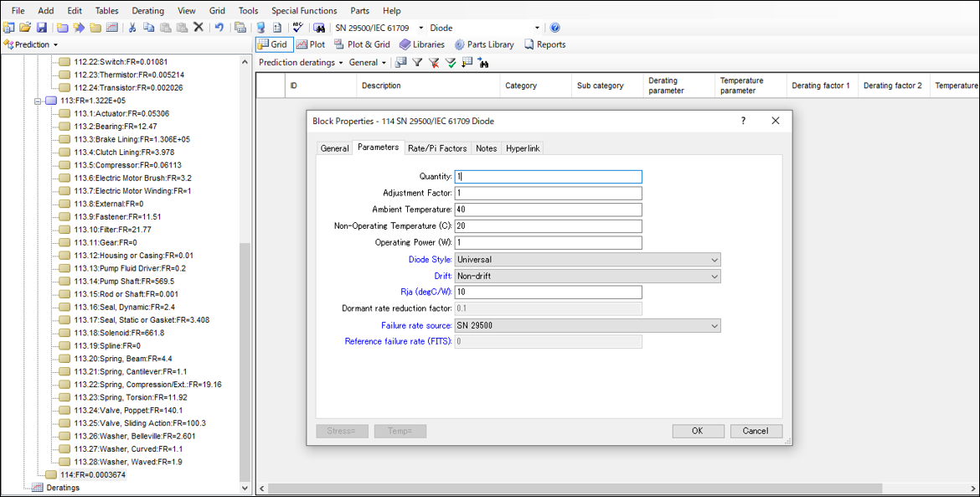The width and height of the screenshot is (980, 497).
Task: Switch to Plot view
Action: [x=311, y=44]
